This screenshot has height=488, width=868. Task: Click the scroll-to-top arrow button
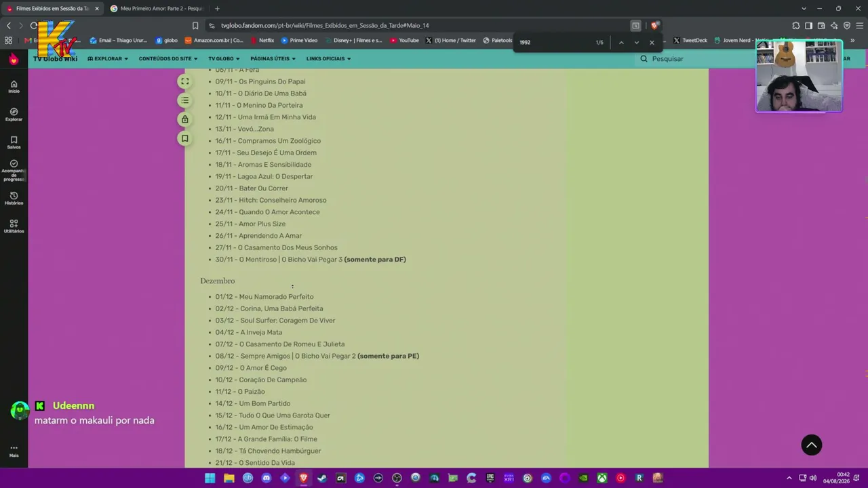812,445
